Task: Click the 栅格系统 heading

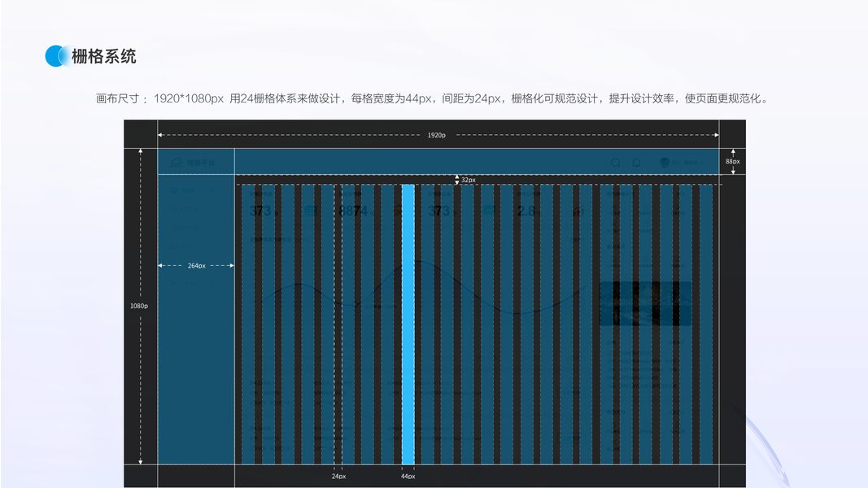Action: (x=104, y=56)
